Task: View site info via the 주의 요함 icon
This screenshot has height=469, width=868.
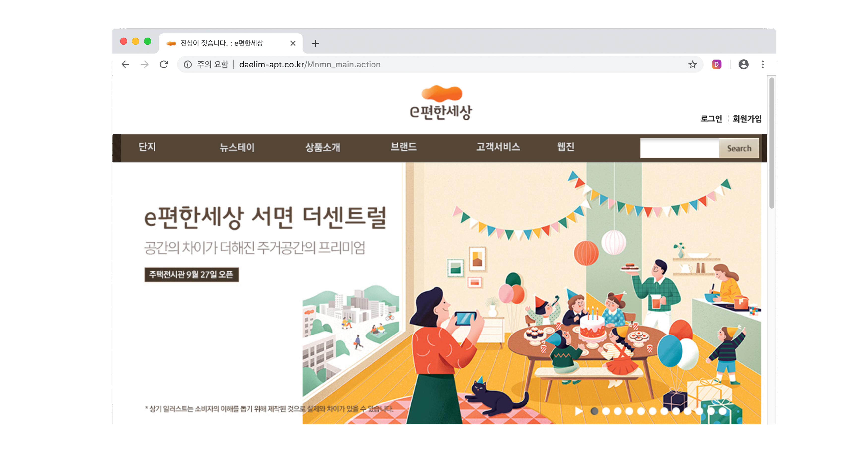Action: click(188, 65)
